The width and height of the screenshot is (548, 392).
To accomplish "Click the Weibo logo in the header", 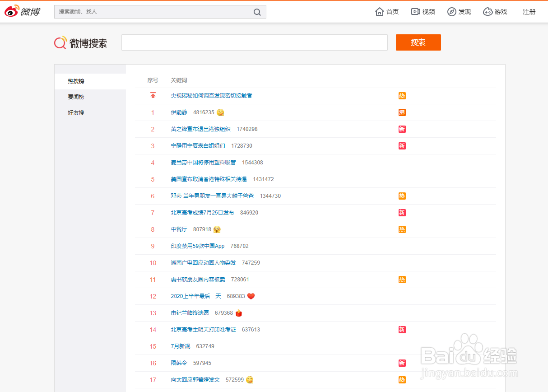I will [23, 11].
